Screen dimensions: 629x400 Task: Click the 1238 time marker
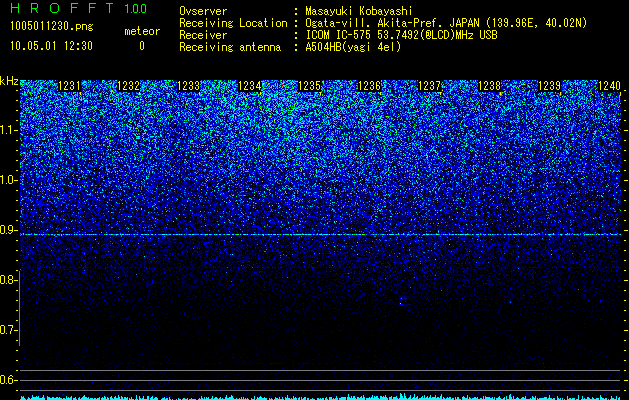[x=489, y=86]
